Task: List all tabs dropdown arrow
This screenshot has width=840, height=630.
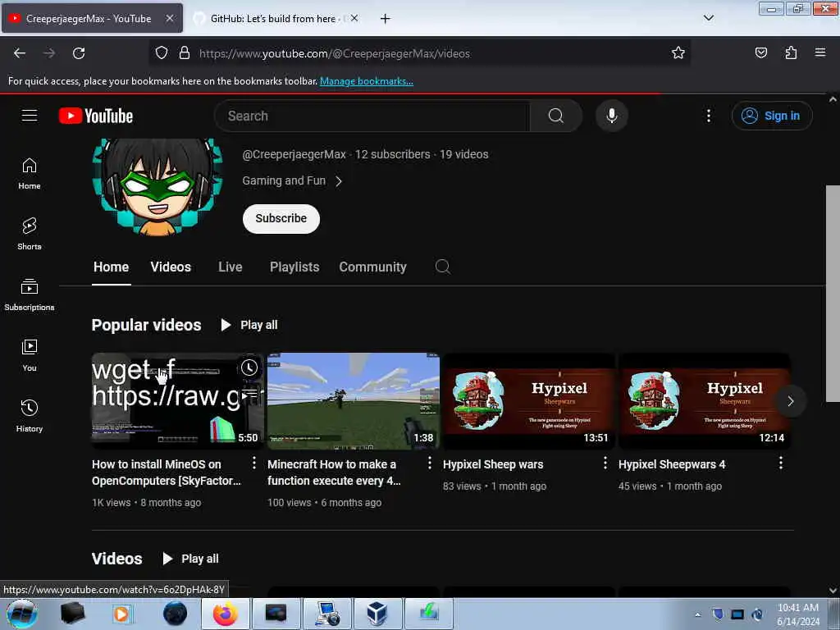Action: pos(708,18)
